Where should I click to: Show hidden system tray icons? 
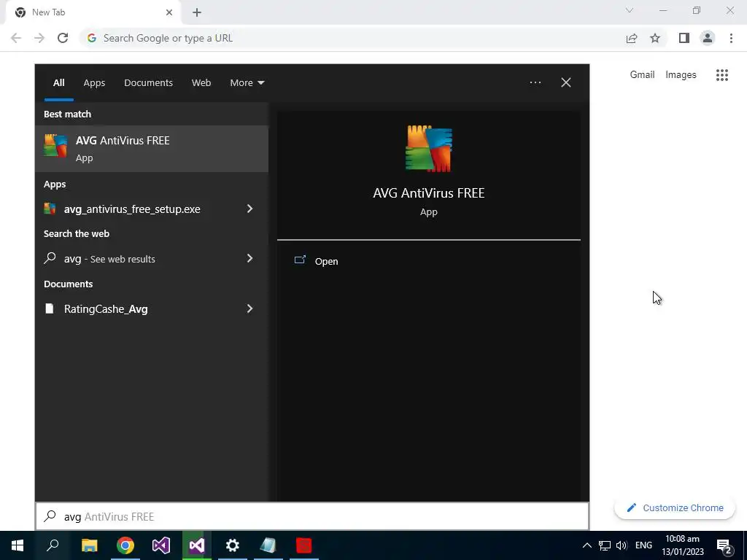587,545
